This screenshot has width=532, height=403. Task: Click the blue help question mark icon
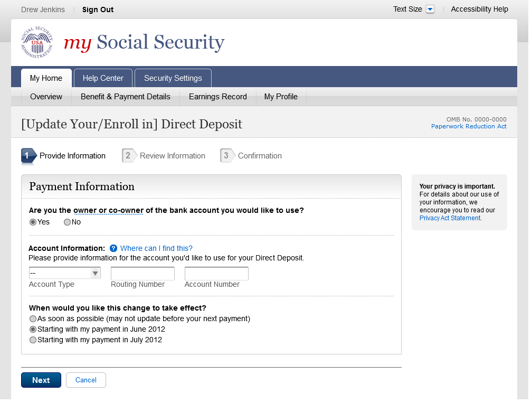113,248
